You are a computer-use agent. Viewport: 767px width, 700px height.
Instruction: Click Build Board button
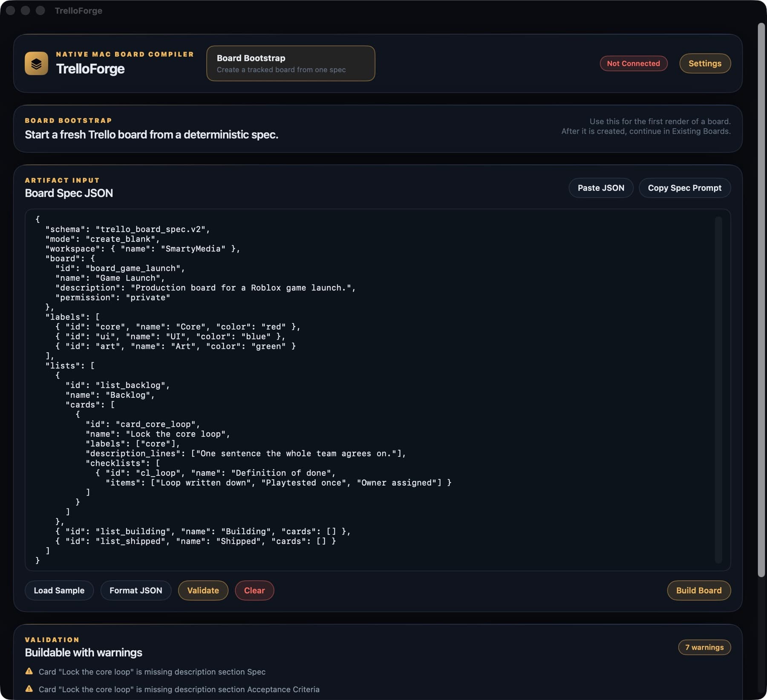pos(699,591)
